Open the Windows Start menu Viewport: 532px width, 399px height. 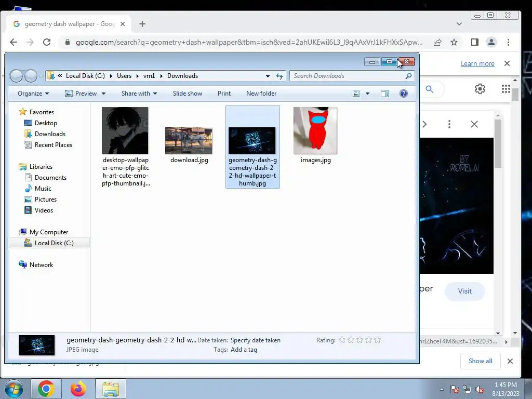(x=14, y=389)
